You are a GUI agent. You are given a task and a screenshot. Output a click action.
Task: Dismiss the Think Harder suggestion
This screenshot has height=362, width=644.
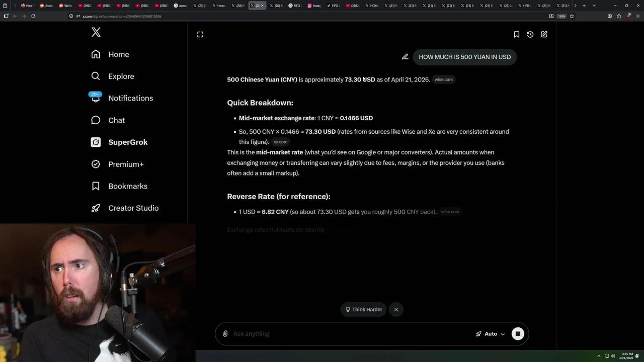coord(396,310)
